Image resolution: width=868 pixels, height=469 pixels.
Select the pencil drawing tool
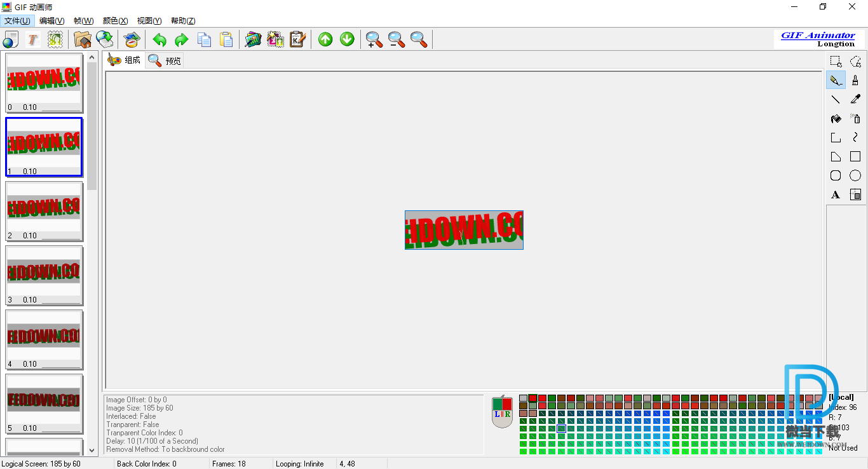836,81
